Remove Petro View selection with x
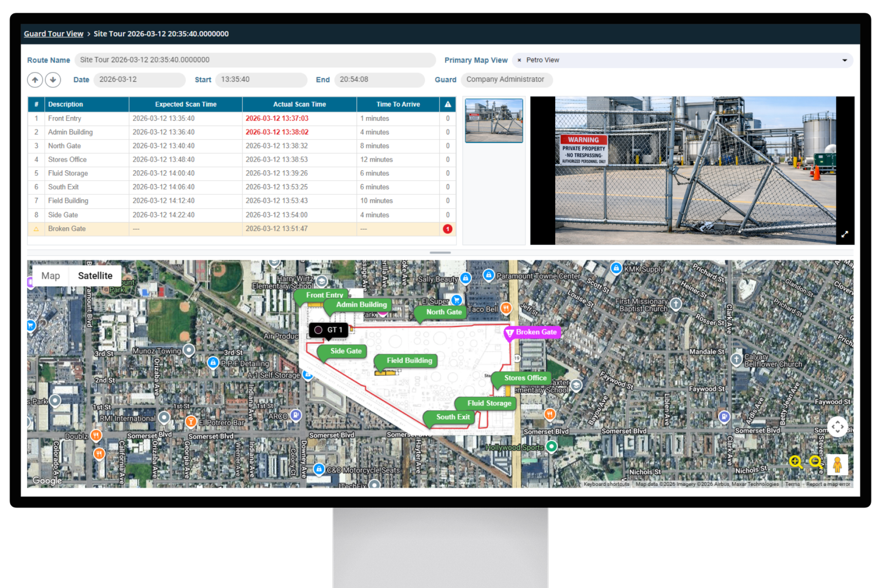Screen dimensions: 881x588 (519, 60)
